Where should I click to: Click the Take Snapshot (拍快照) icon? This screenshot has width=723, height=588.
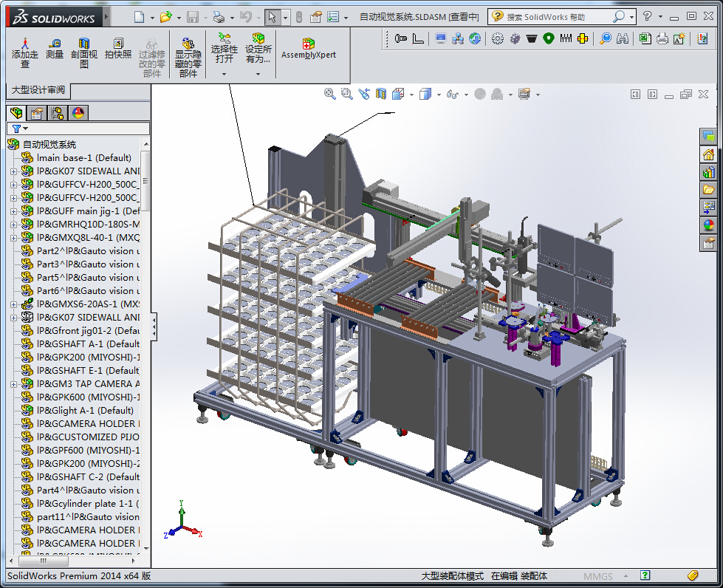(x=118, y=49)
